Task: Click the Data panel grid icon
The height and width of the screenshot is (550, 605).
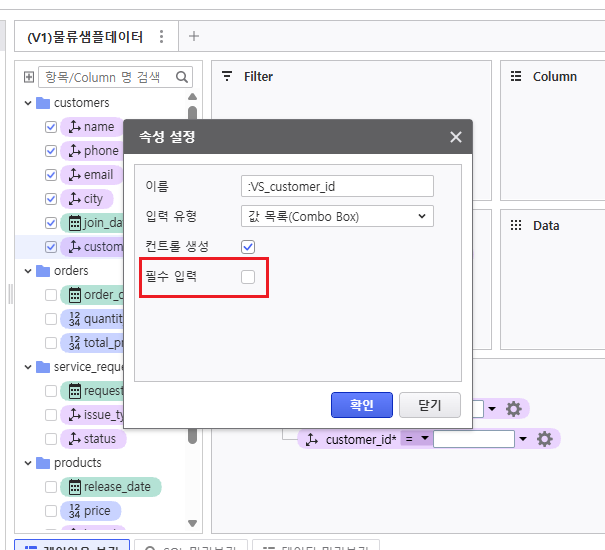Action: [516, 225]
